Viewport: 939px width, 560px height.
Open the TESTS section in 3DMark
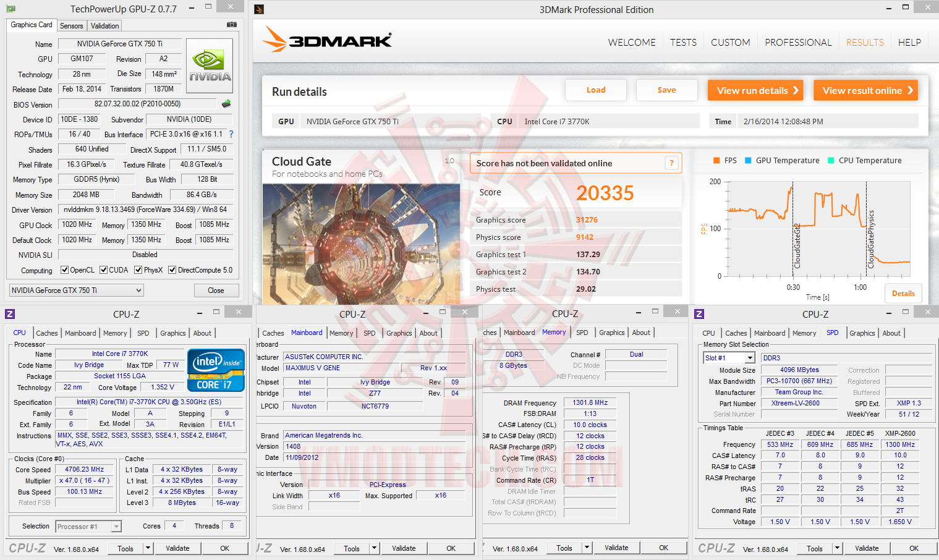pyautogui.click(x=683, y=43)
